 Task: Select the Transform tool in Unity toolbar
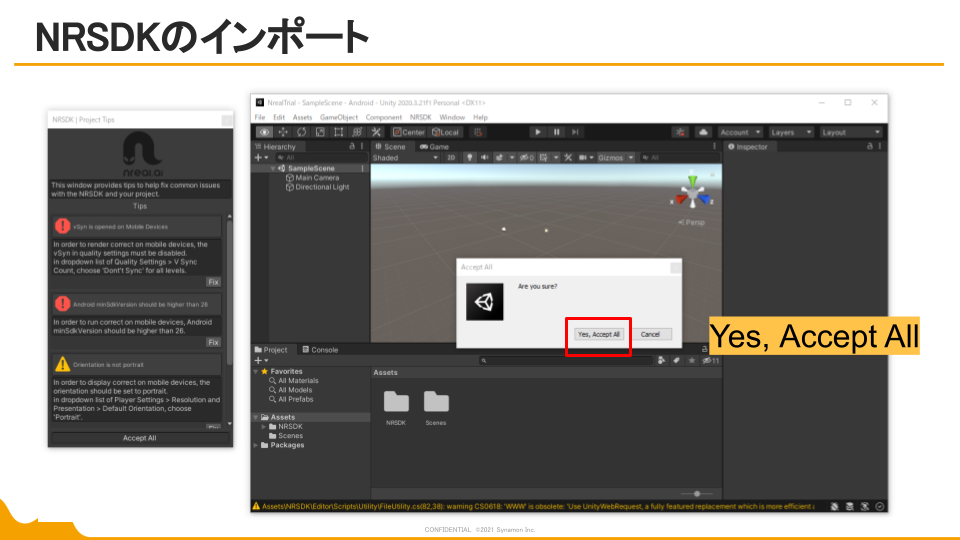tap(358, 132)
